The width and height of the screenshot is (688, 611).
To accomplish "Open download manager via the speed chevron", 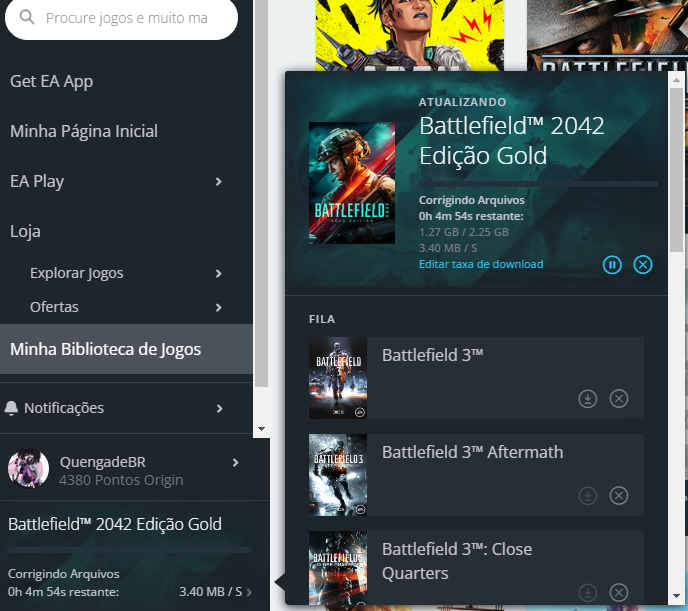I will coord(249,592).
